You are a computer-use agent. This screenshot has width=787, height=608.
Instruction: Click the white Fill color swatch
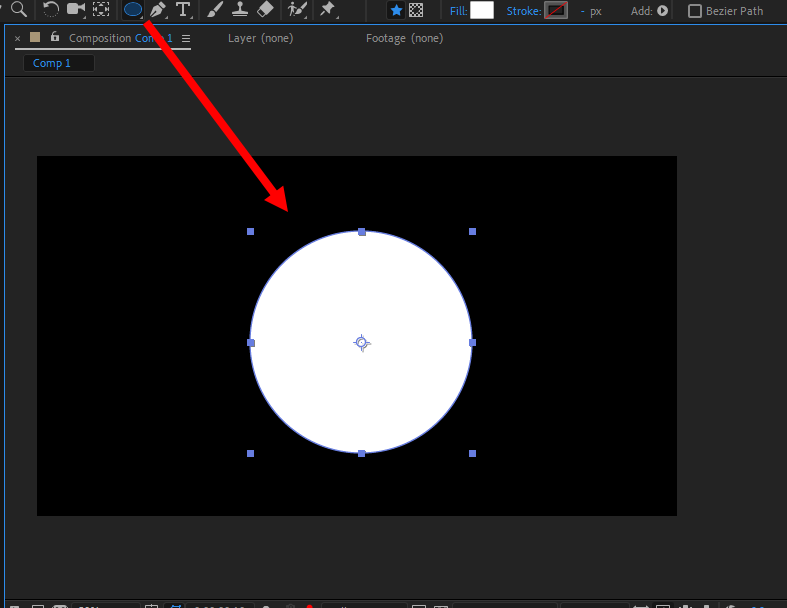tap(482, 10)
